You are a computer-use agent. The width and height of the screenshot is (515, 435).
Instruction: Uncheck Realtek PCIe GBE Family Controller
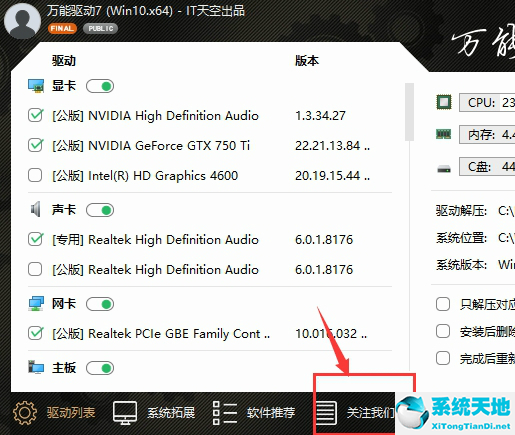[35, 333]
